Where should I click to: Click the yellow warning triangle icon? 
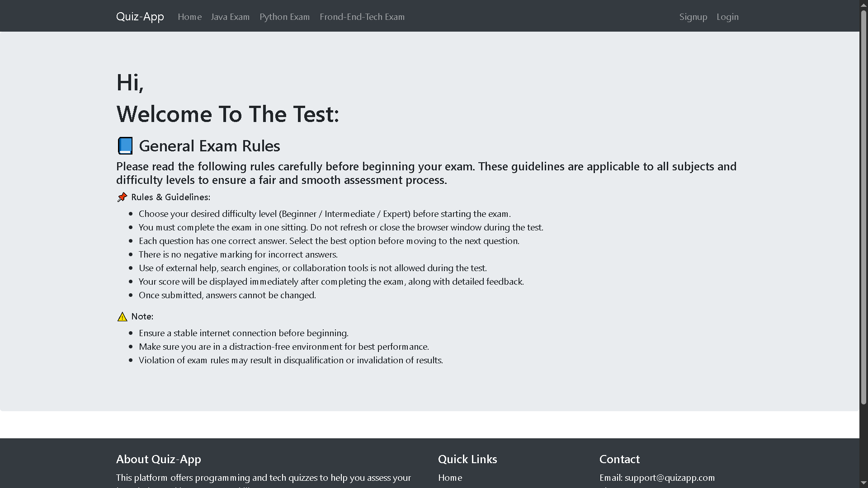122,317
